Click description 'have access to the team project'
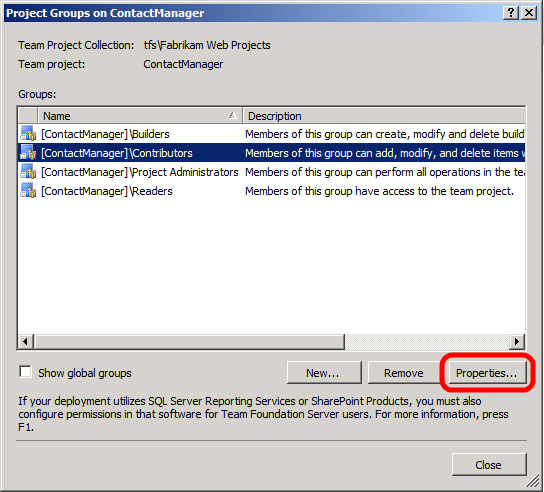This screenshot has height=492, width=544. [379, 191]
